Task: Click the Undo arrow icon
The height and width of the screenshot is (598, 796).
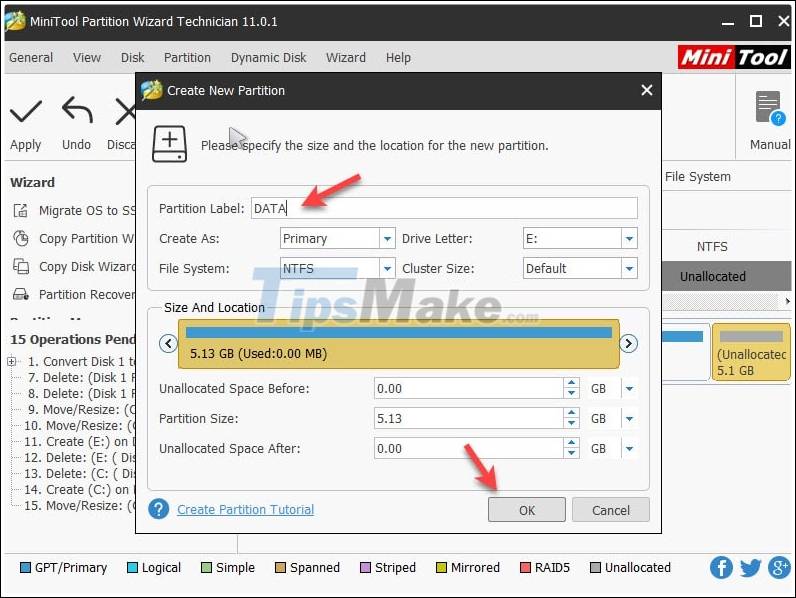Action: pyautogui.click(x=77, y=110)
